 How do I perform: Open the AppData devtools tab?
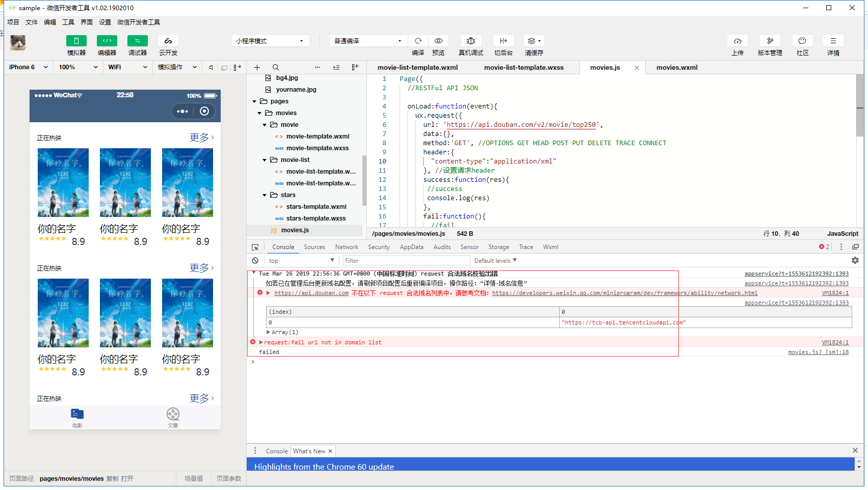pyautogui.click(x=411, y=247)
